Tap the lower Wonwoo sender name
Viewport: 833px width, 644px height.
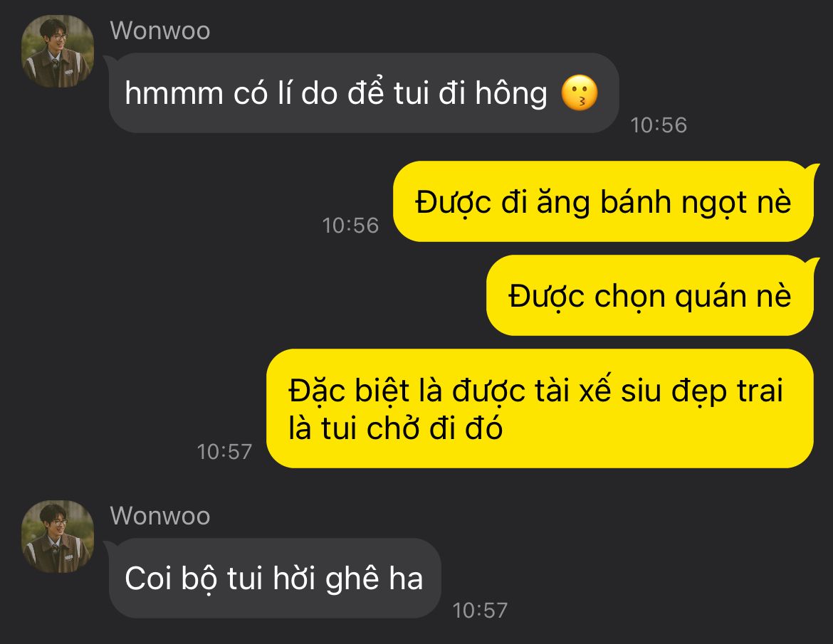pyautogui.click(x=160, y=516)
